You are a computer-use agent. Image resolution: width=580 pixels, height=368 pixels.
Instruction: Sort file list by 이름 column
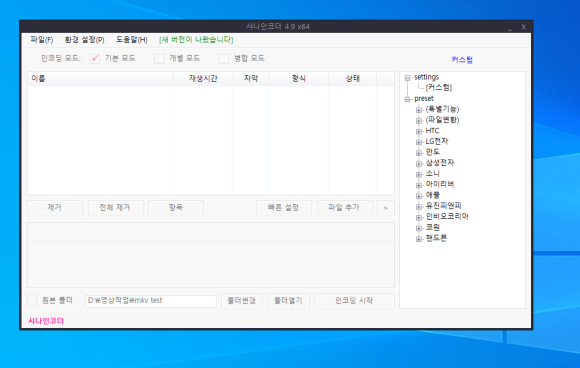click(x=100, y=78)
